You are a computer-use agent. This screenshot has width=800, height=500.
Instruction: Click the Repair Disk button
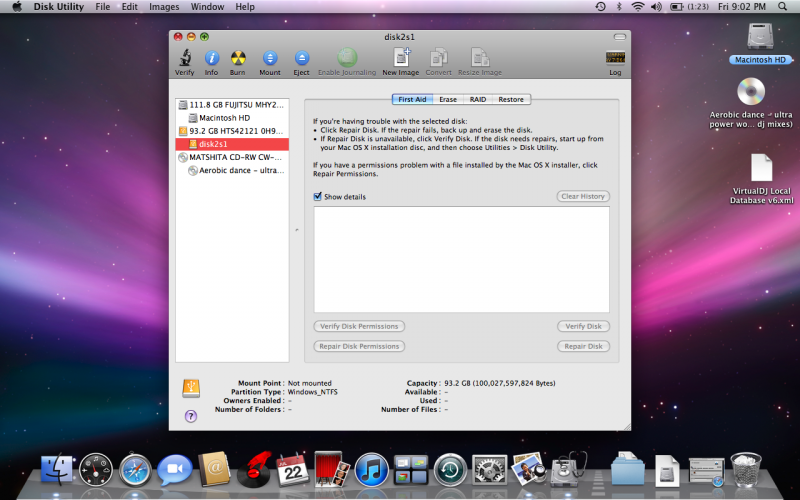pos(584,346)
